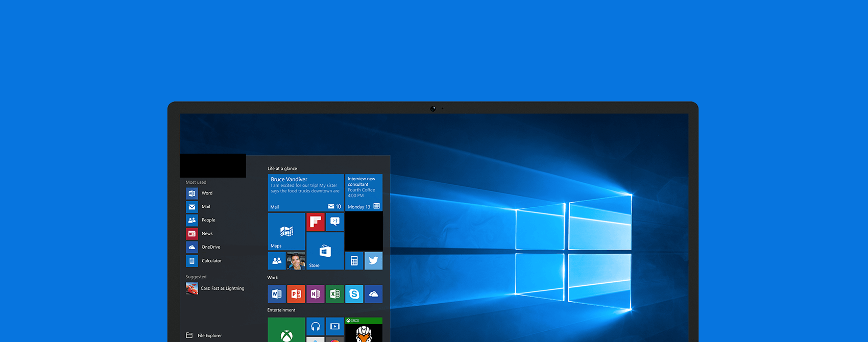Viewport: 868px width, 342px height.
Task: Open the OneDrive tile in the Work group
Action: coord(374,294)
